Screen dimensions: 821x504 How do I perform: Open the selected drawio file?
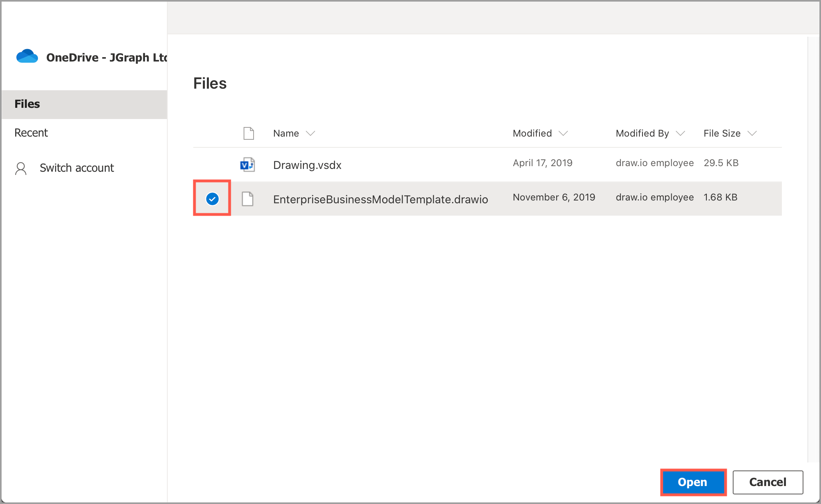(x=693, y=482)
